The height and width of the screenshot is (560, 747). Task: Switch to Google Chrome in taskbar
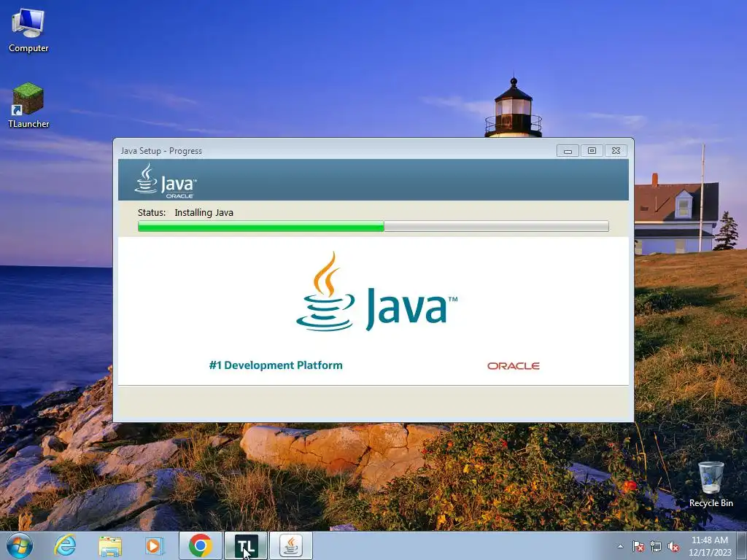click(201, 545)
